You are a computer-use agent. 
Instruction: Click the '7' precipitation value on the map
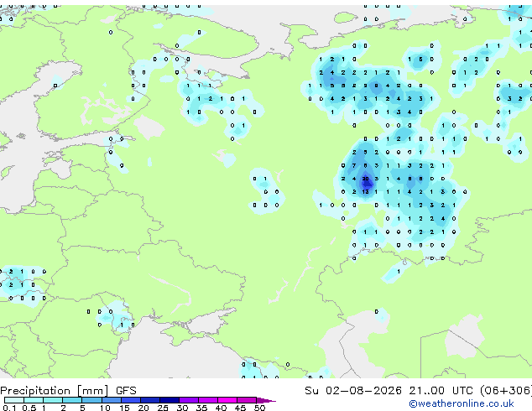point(354,166)
